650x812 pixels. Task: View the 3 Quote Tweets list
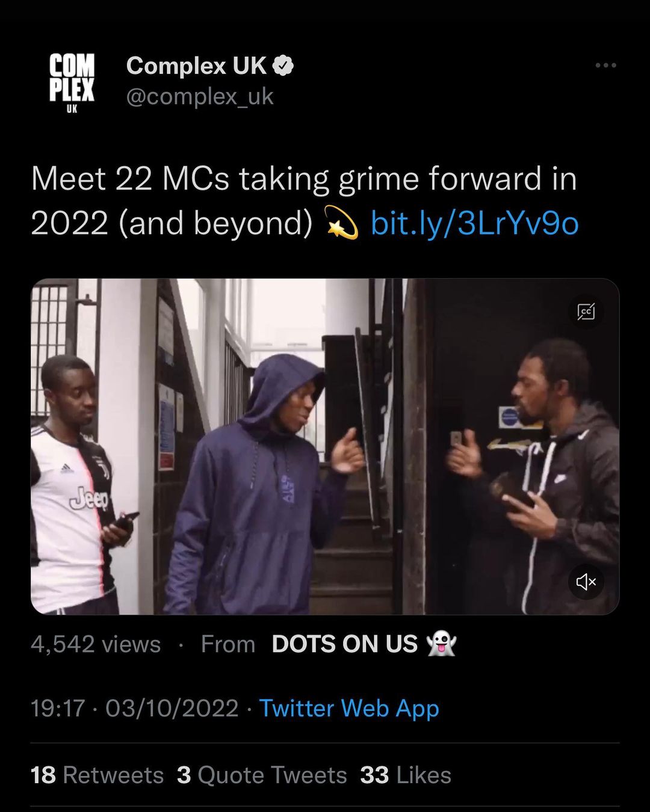(262, 775)
